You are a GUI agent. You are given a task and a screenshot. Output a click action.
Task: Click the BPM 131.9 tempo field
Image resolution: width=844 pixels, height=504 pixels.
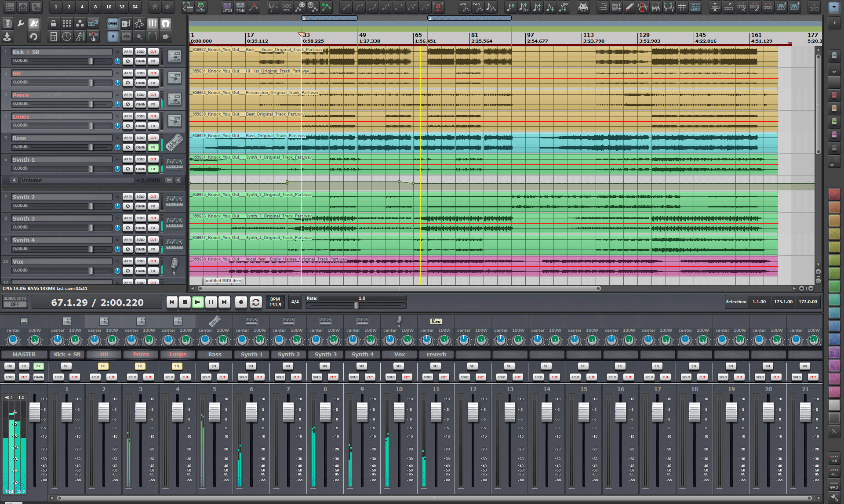(x=275, y=302)
